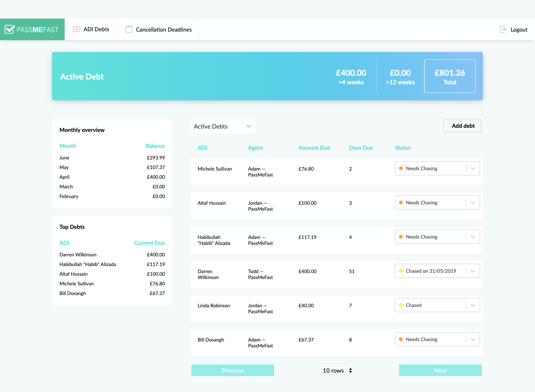The image size is (535, 392).
Task: Click Darren Wilkinson in Top Debts list
Action: point(78,255)
